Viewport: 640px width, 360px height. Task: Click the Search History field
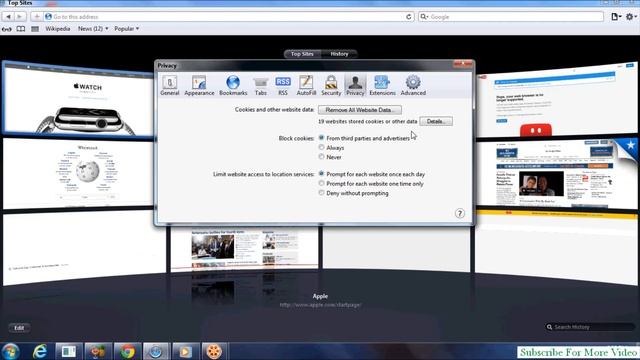pos(591,327)
